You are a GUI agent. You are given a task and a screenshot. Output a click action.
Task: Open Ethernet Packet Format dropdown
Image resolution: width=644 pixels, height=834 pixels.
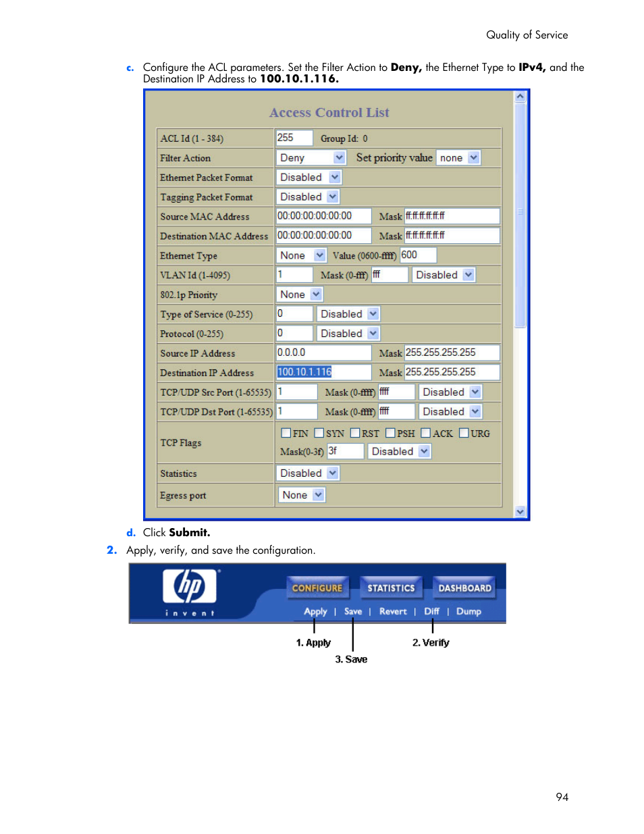point(309,177)
